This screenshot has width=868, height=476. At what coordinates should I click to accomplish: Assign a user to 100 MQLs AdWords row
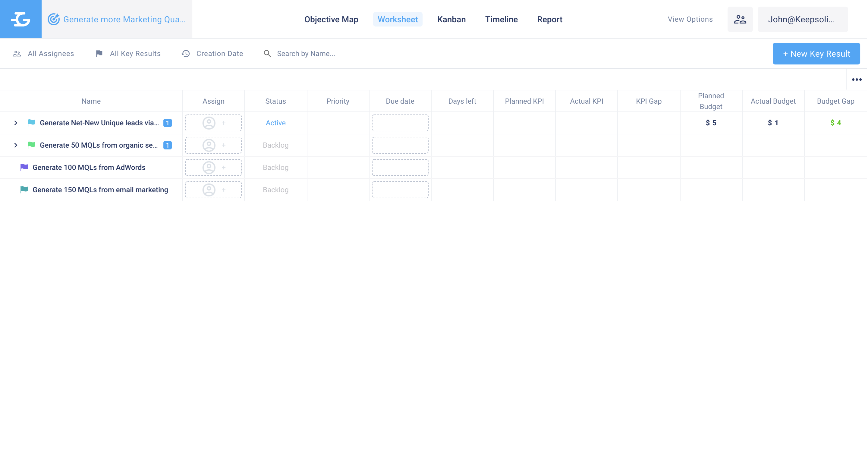pos(213,168)
